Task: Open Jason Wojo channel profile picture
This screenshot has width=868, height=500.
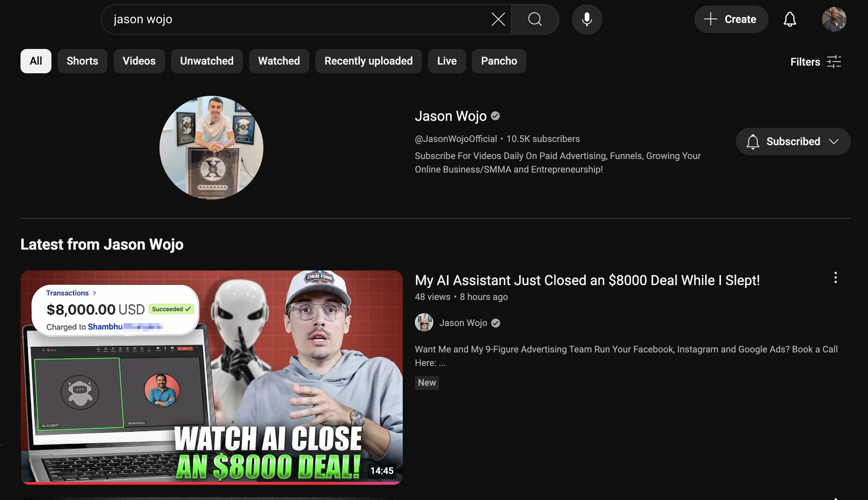Action: click(x=211, y=148)
